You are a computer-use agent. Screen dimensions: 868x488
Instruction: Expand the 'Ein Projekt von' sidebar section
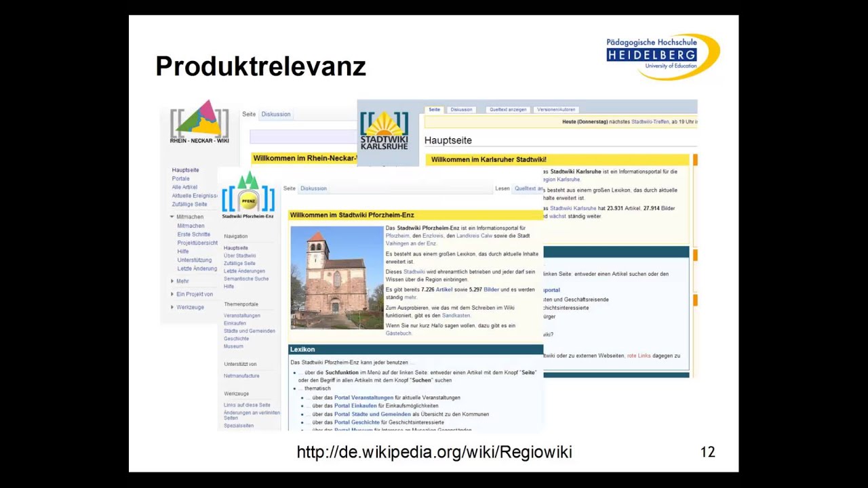172,294
